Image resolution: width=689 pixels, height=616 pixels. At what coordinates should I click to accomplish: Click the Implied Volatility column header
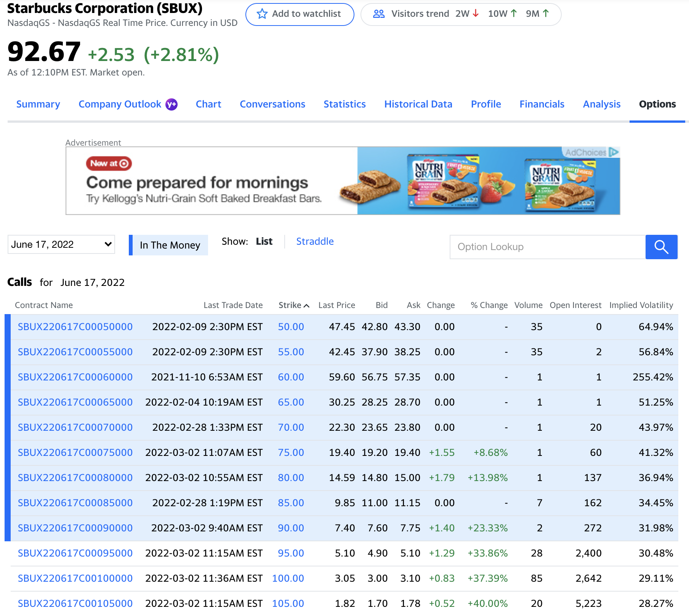point(641,305)
